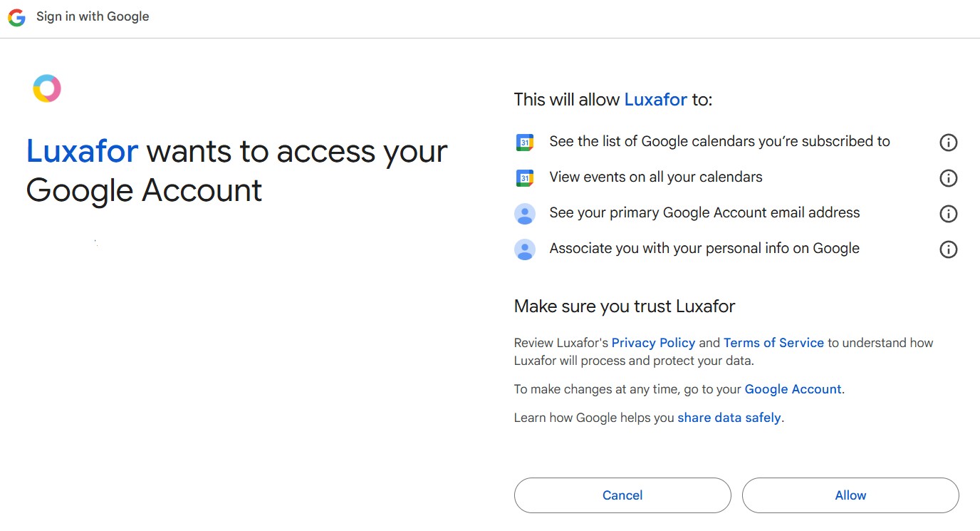Allow Luxafor access to your account
This screenshot has width=980, height=531.
[x=850, y=495]
